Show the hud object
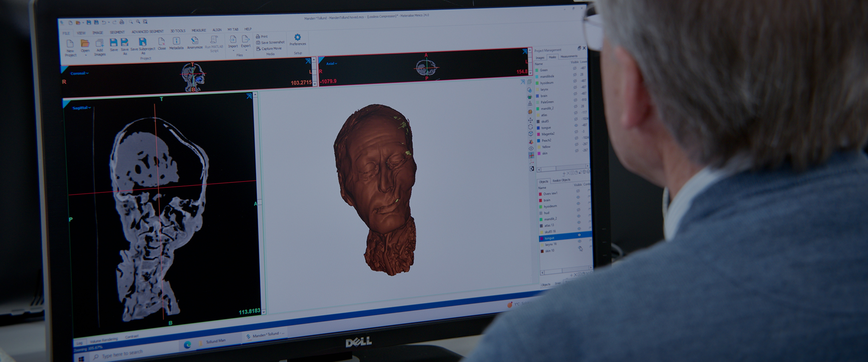868x362 pixels. pos(578,210)
